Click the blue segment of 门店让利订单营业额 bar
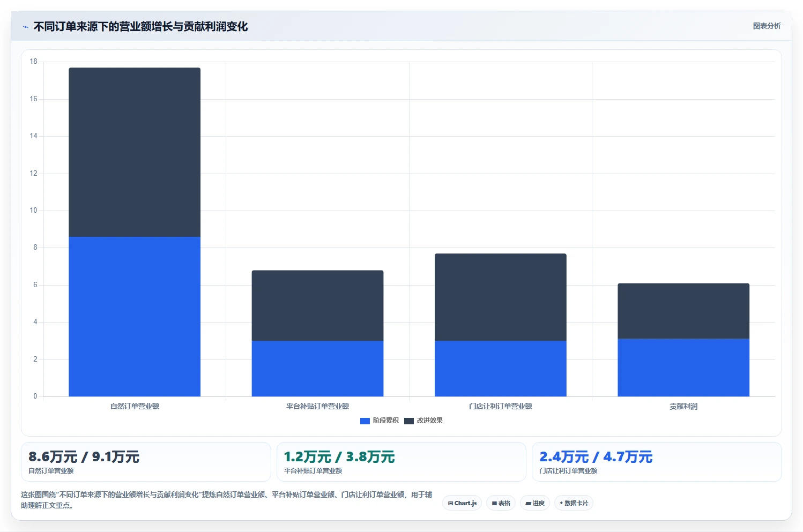803x532 pixels. click(501, 369)
